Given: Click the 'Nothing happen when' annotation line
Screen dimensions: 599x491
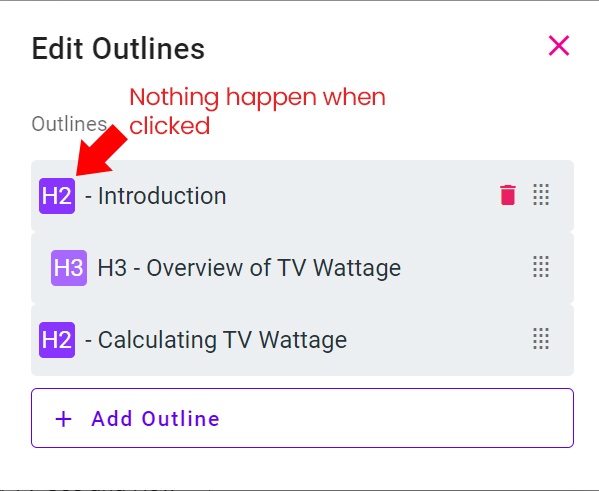Looking at the screenshot, I should point(257,97).
